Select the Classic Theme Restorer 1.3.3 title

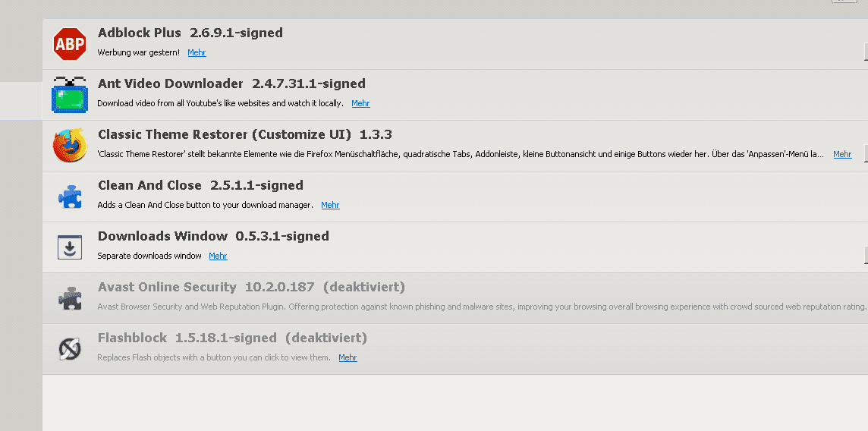point(244,134)
